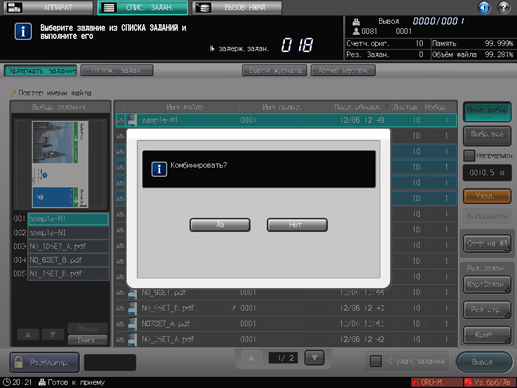Viewport: 517px width, 388px height.
Task: Sort by Листов column header
Action: 405,107
